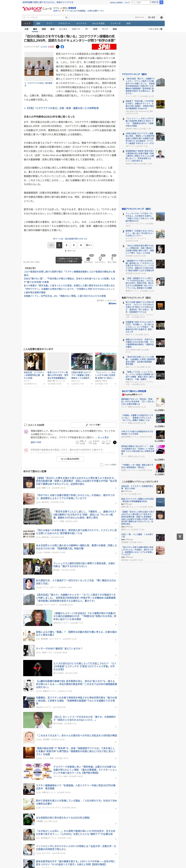Click the 購入履歴 button
Viewport: 186px width, 868px height.
[152, 17]
